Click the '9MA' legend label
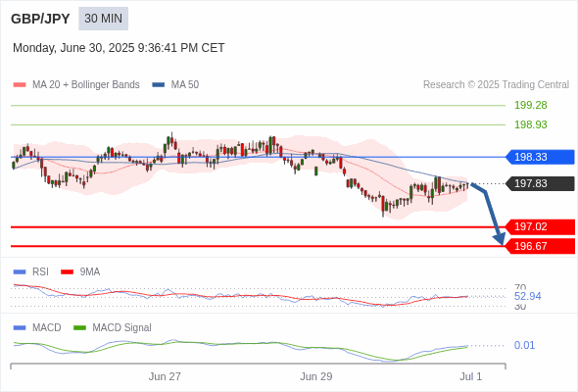The width and height of the screenshot is (578, 392). coord(89,272)
